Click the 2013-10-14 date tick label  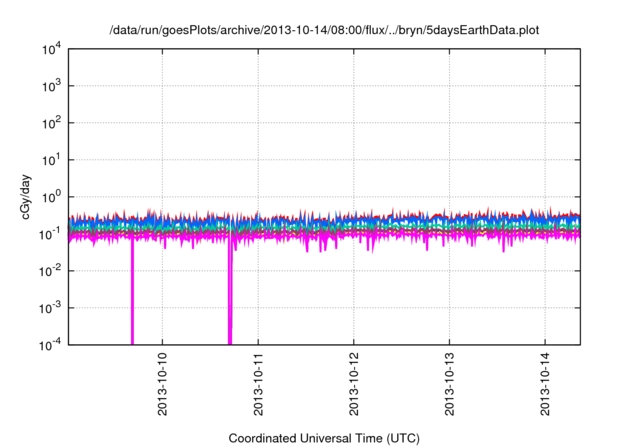click(x=545, y=384)
